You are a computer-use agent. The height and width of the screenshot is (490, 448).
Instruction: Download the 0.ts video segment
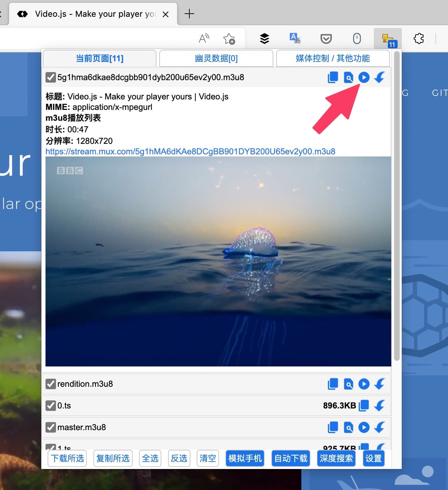(379, 406)
